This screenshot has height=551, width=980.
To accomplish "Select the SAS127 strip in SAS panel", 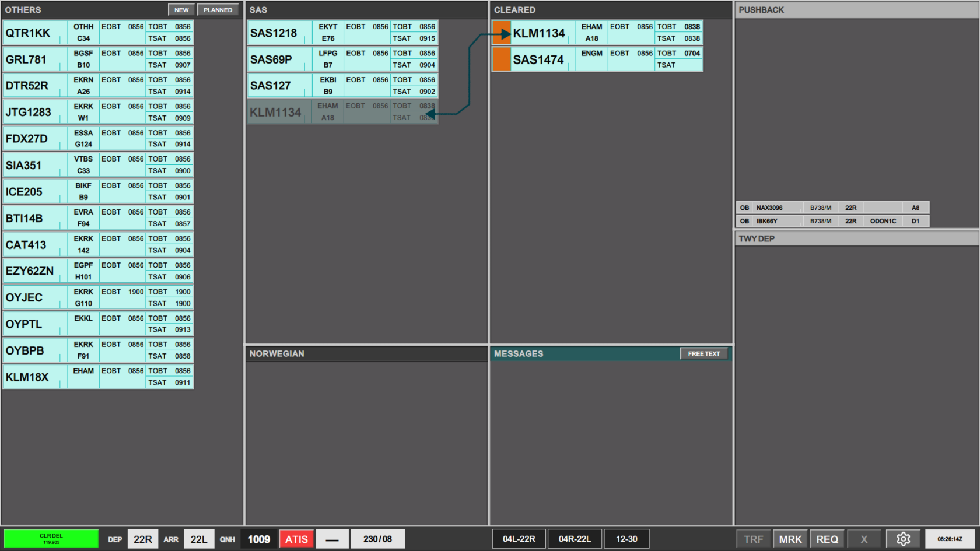I will point(342,86).
